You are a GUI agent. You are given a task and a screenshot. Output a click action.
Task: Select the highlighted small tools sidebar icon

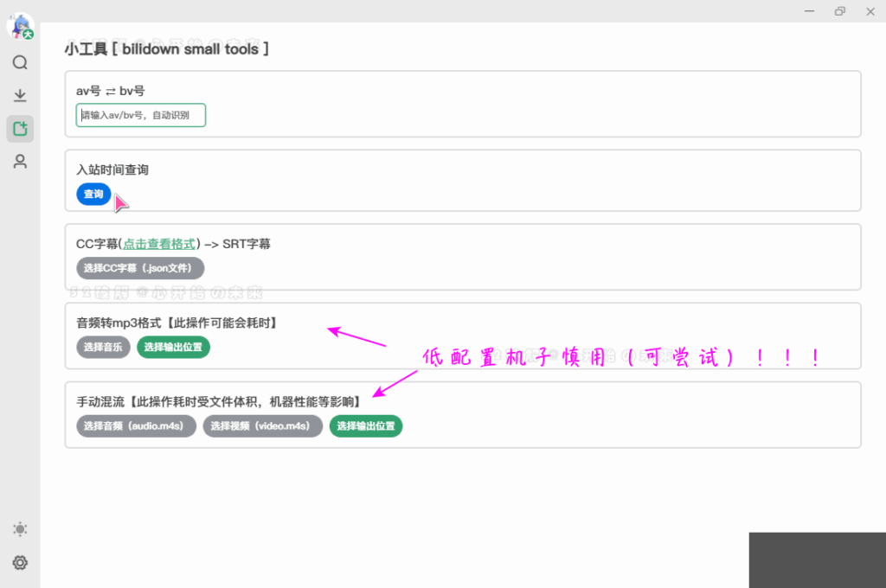tap(20, 128)
